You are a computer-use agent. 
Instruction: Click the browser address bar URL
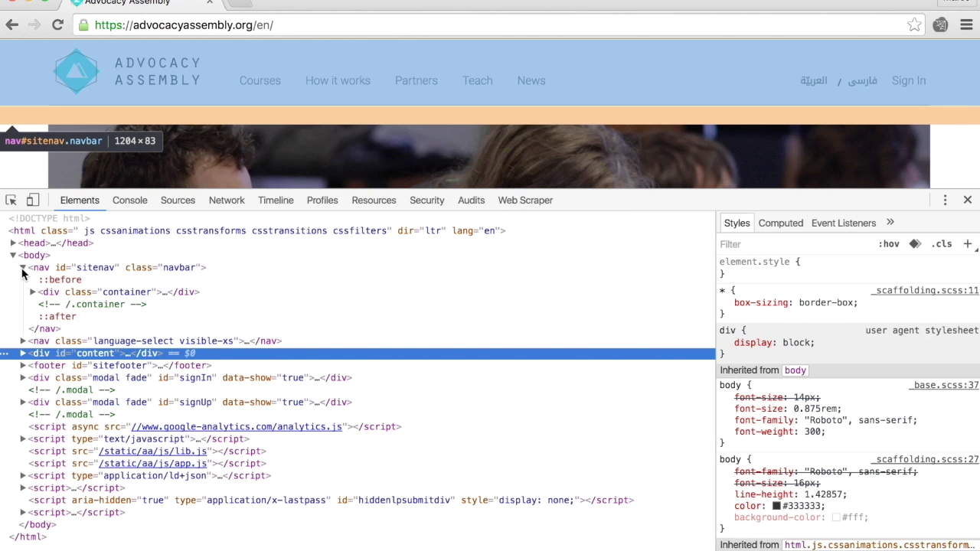(x=184, y=25)
